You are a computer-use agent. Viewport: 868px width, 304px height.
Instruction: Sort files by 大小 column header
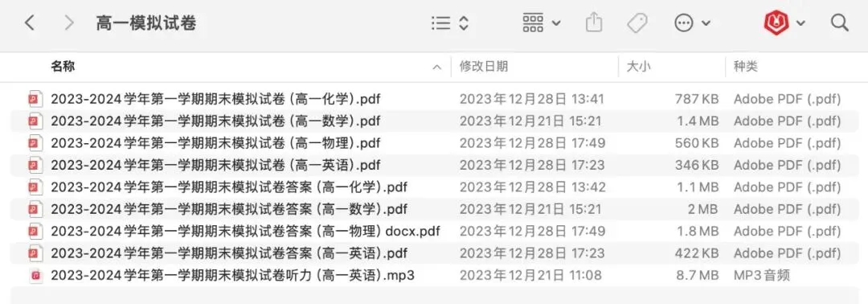click(x=638, y=67)
